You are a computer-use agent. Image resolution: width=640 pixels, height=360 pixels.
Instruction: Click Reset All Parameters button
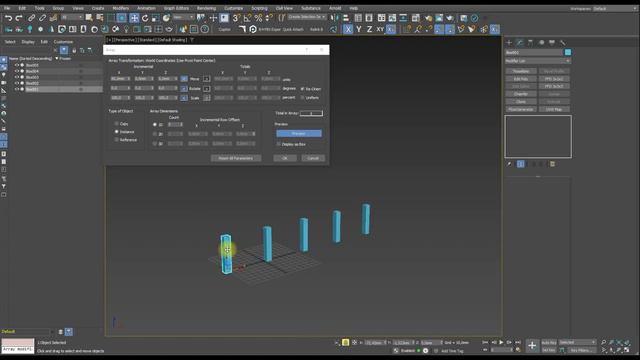(236, 158)
